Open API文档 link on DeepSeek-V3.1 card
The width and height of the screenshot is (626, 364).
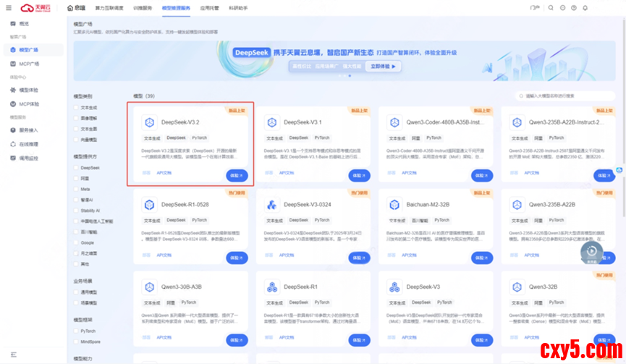287,173
